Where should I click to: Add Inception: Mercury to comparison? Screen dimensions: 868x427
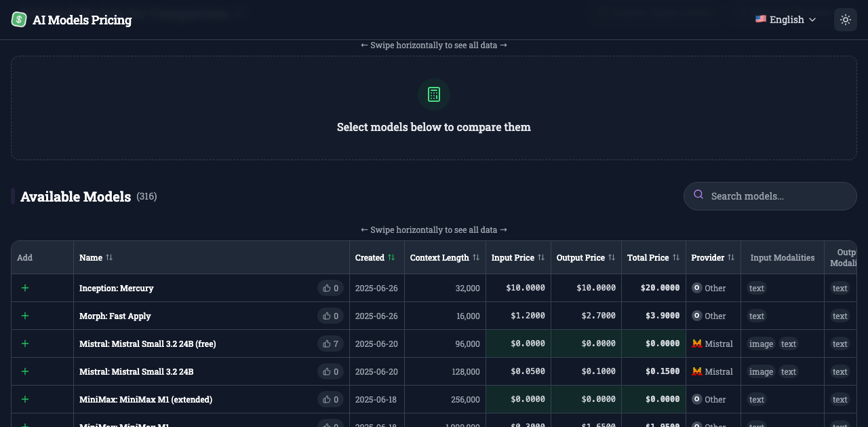click(x=25, y=288)
